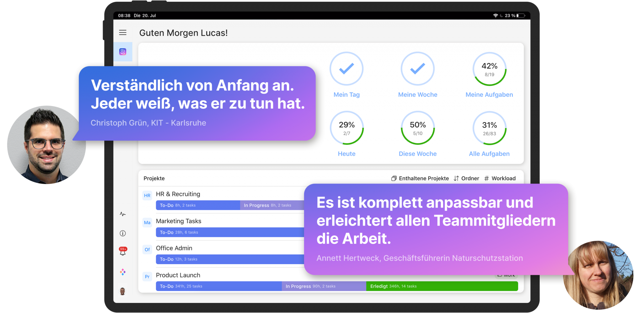This screenshot has width=644, height=313.
Task: Select Product Launch In Progress bar
Action: pos(324,286)
